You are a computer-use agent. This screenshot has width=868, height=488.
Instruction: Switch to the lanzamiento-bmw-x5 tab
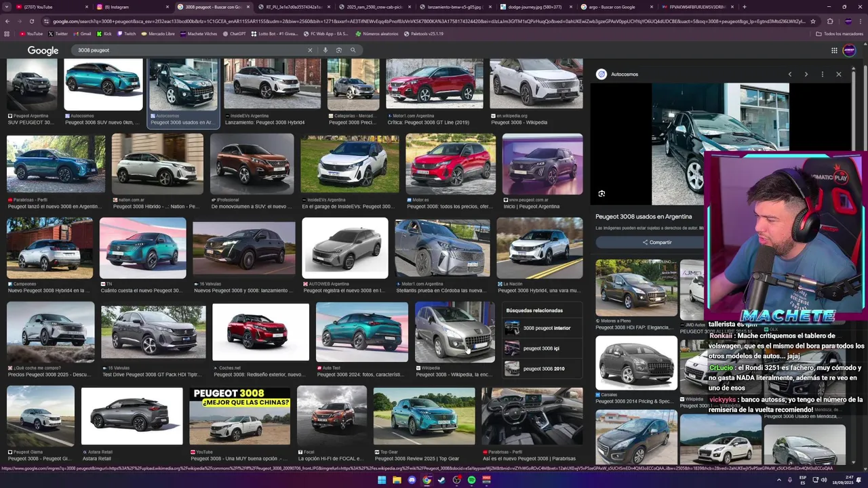(x=454, y=7)
